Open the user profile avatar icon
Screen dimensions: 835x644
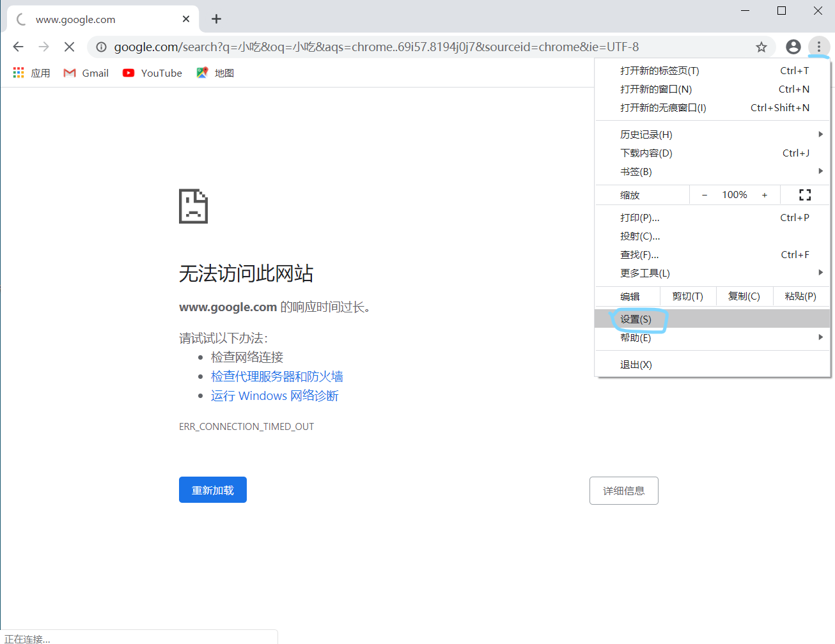[x=793, y=47]
